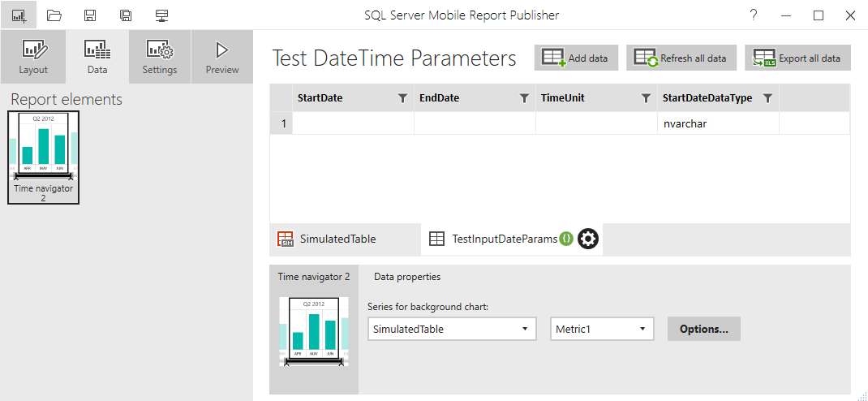Filter the StartDate column

(x=402, y=98)
